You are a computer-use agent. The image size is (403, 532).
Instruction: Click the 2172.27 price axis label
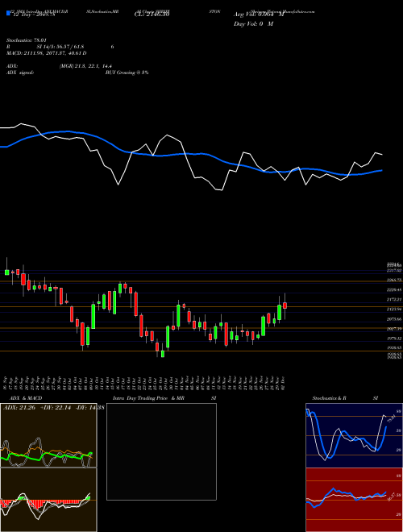pos(394,300)
